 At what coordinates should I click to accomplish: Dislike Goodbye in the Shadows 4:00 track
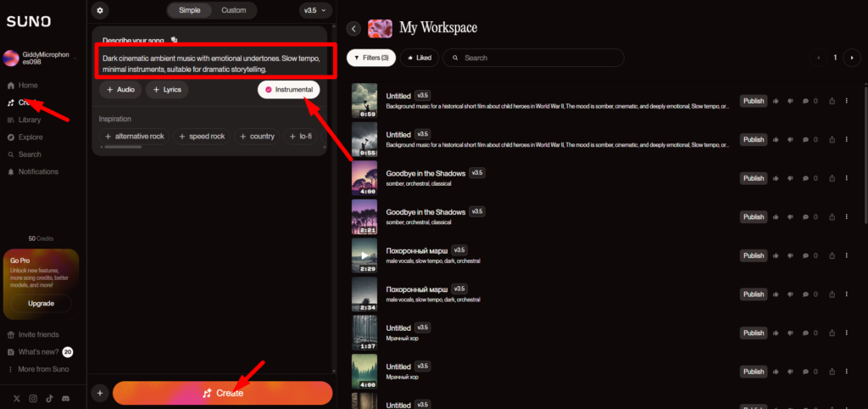tap(791, 178)
